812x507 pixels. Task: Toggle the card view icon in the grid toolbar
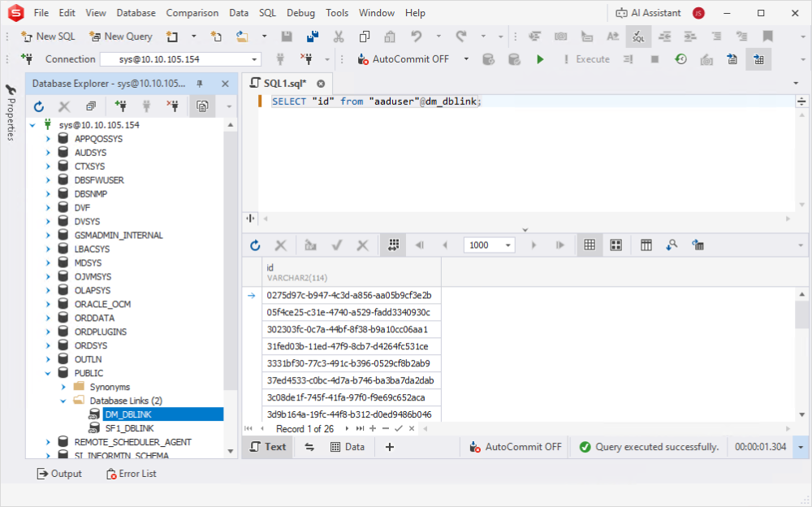coord(615,245)
